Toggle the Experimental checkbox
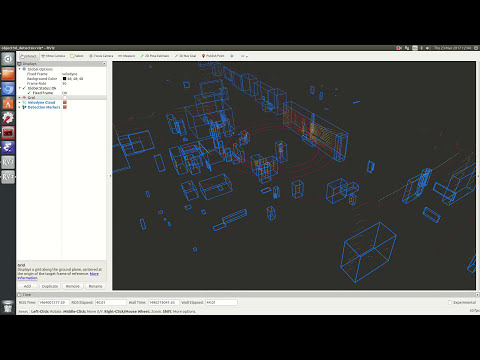This screenshot has height=360, width=480. tap(450, 302)
